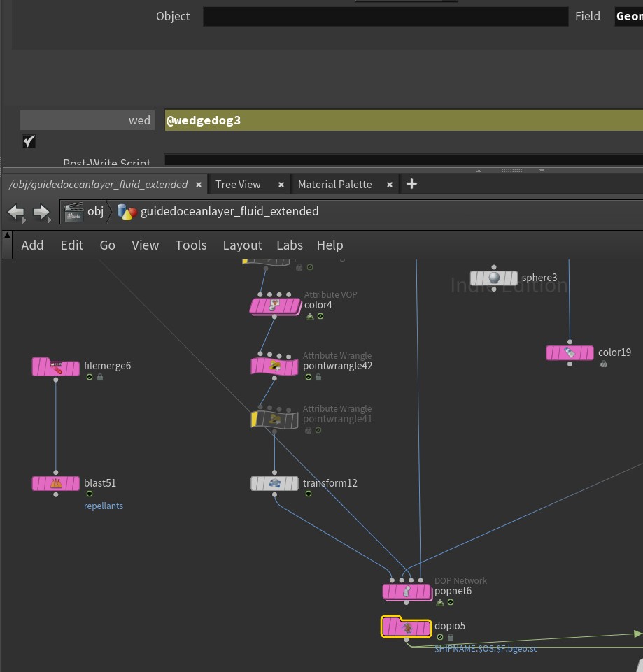Click the input connector of color19
643x672 pixels.
point(570,342)
